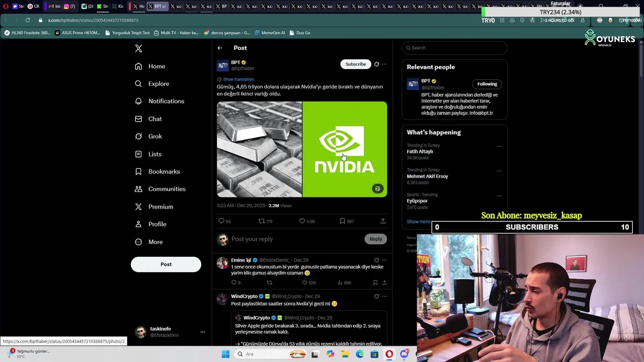Open BPT under Relevant people
644x362 pixels.
[426, 81]
